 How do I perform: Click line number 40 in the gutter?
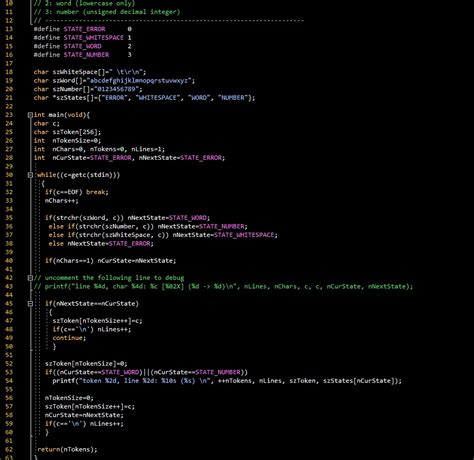click(x=9, y=261)
